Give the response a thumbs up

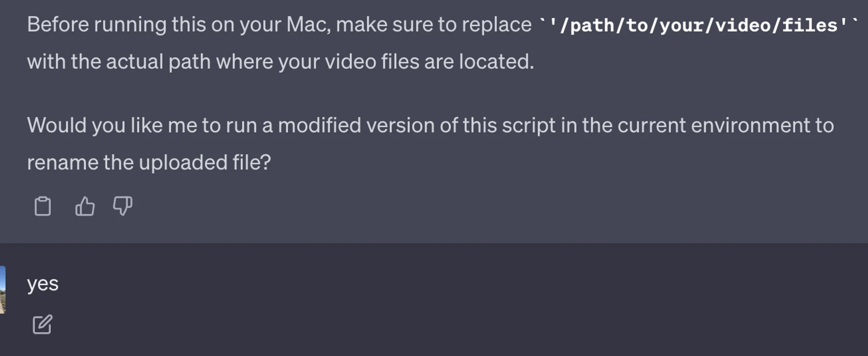coord(85,206)
